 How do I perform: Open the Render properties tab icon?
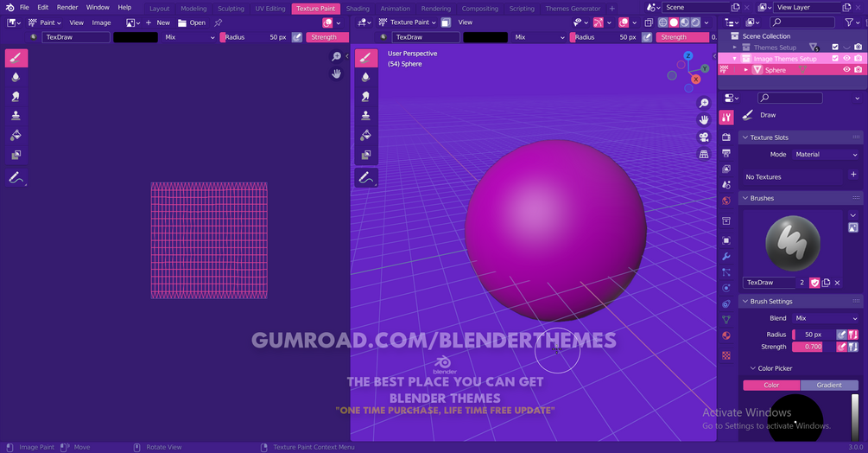click(726, 137)
